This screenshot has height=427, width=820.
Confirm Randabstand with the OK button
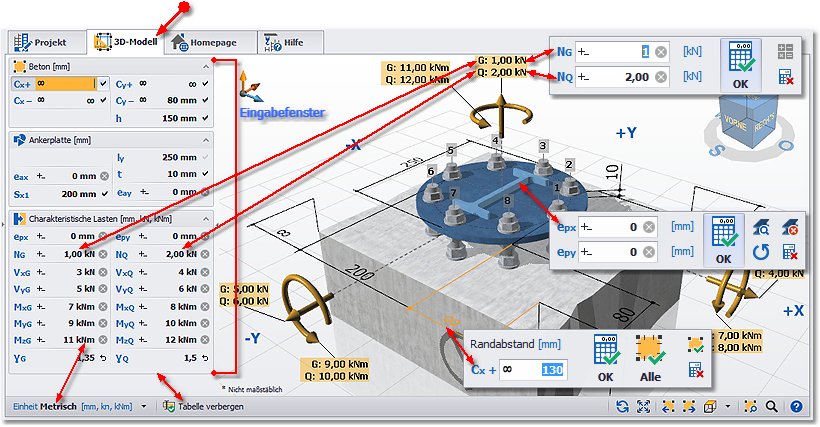pyautogui.click(x=606, y=359)
